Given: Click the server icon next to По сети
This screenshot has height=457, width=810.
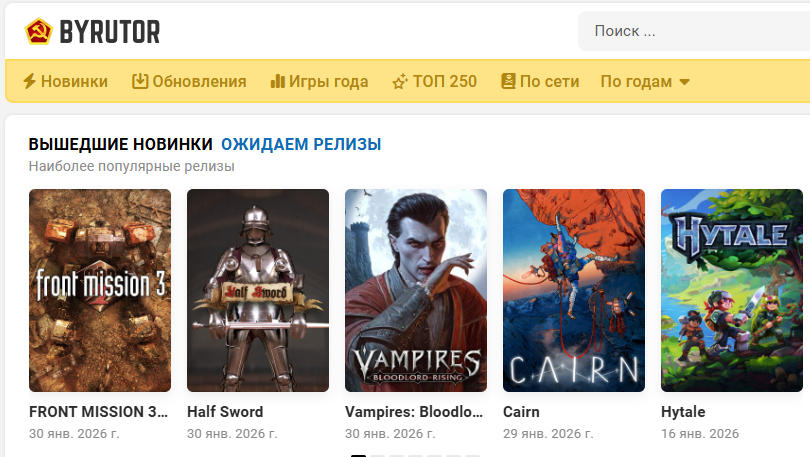Looking at the screenshot, I should (508, 81).
